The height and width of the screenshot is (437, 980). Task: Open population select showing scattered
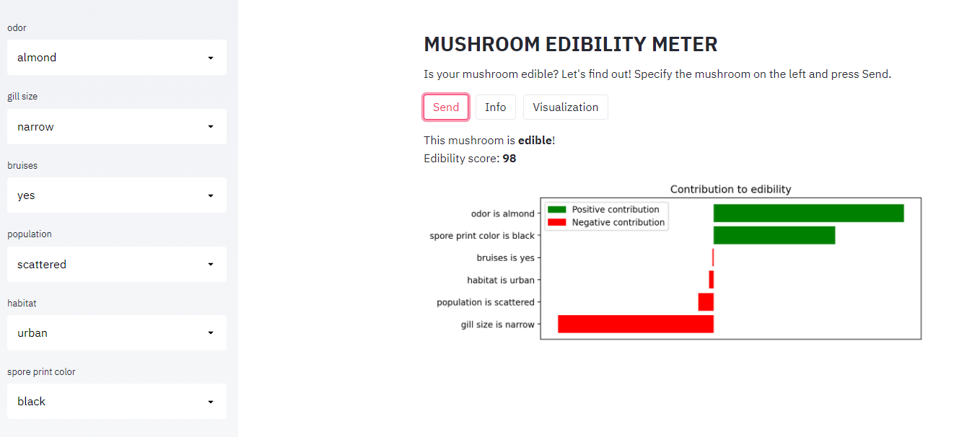tap(117, 265)
